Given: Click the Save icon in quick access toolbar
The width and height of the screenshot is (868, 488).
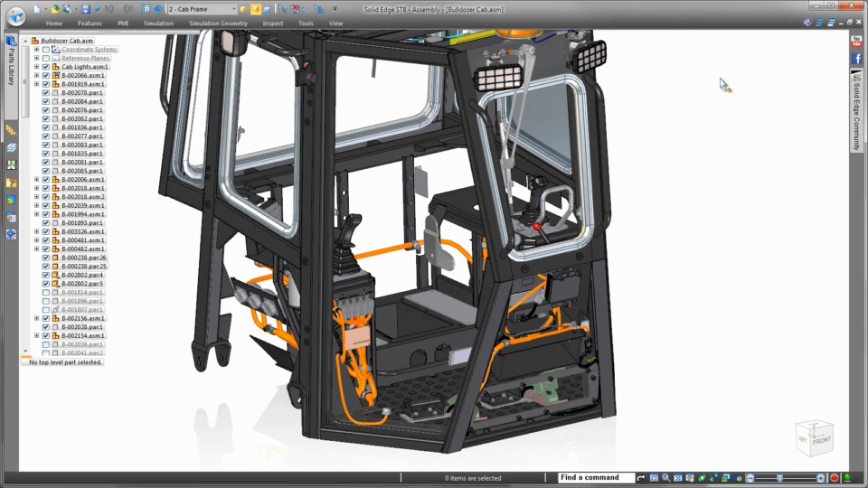Looking at the screenshot, I should 85,9.
